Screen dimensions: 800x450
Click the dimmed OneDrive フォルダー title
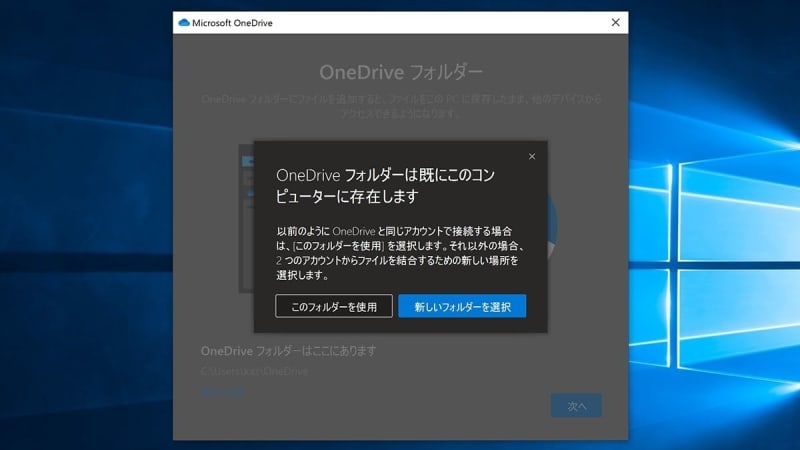click(x=401, y=72)
